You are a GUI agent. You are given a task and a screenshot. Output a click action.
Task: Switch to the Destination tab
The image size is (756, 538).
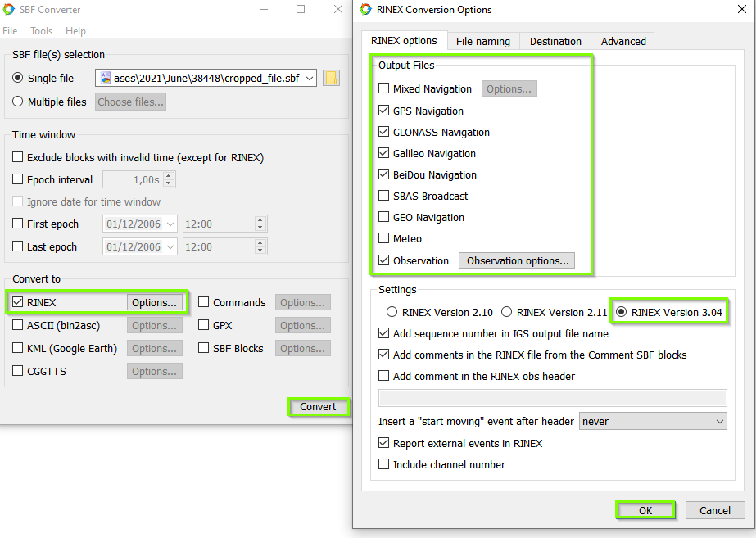(x=555, y=42)
